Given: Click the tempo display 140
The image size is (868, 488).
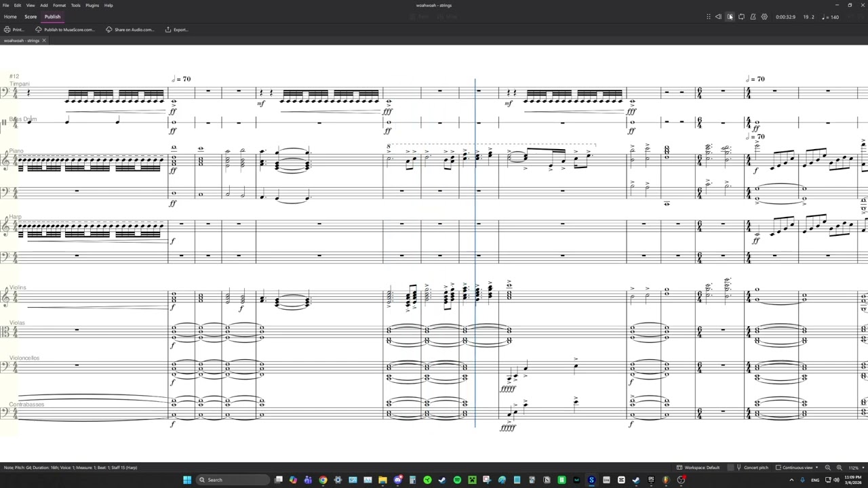Looking at the screenshot, I should coord(831,17).
